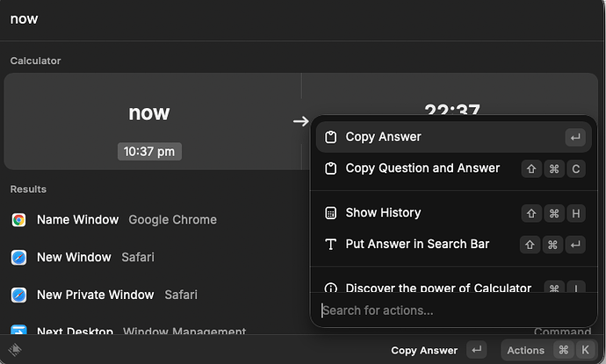The width and height of the screenshot is (606, 364).
Task: Click command key badge in Put Answer row
Action: (x=552, y=245)
